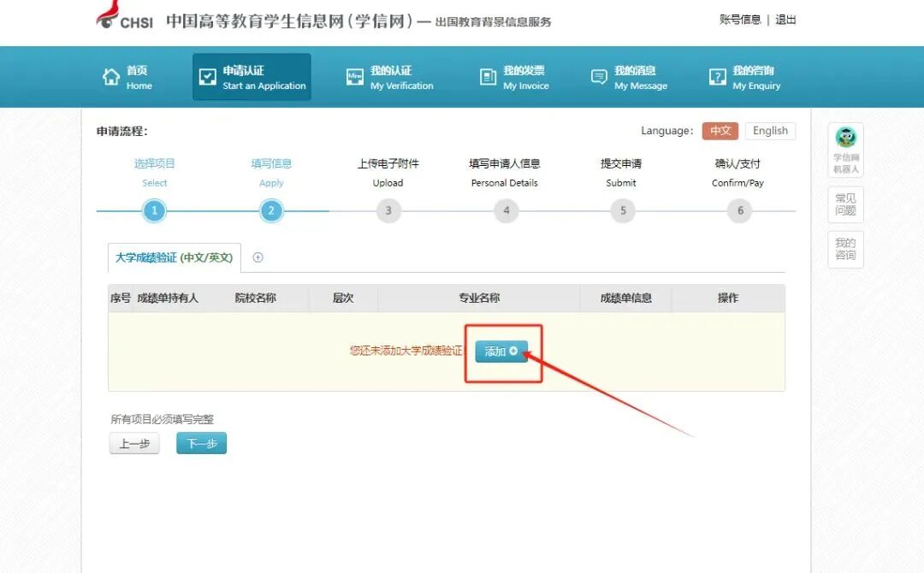Open 申请认证 Start an Application menu
This screenshot has height=573, width=924.
[252, 77]
